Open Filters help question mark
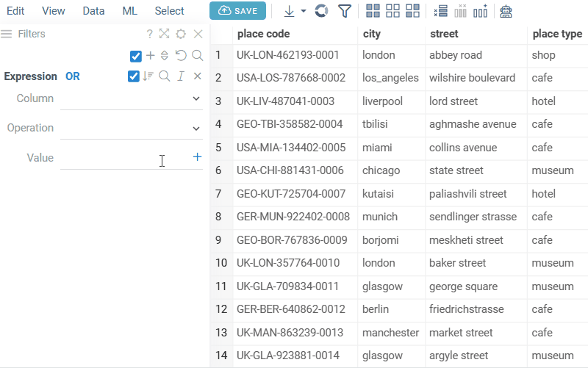 click(x=150, y=34)
